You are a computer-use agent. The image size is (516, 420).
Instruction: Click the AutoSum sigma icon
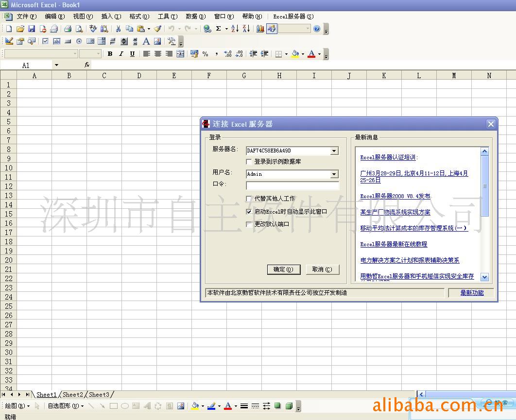click(219, 29)
